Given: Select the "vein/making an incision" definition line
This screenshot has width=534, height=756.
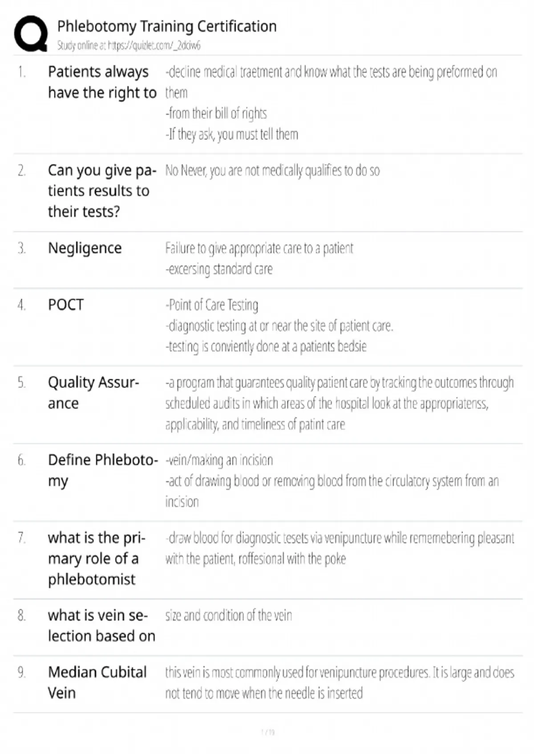Looking at the screenshot, I should pyautogui.click(x=219, y=460).
